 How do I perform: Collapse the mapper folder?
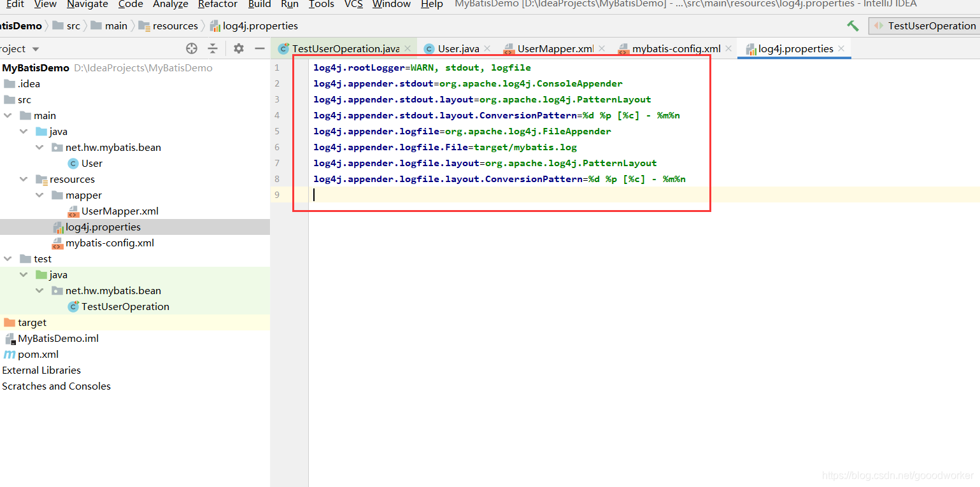pos(39,195)
